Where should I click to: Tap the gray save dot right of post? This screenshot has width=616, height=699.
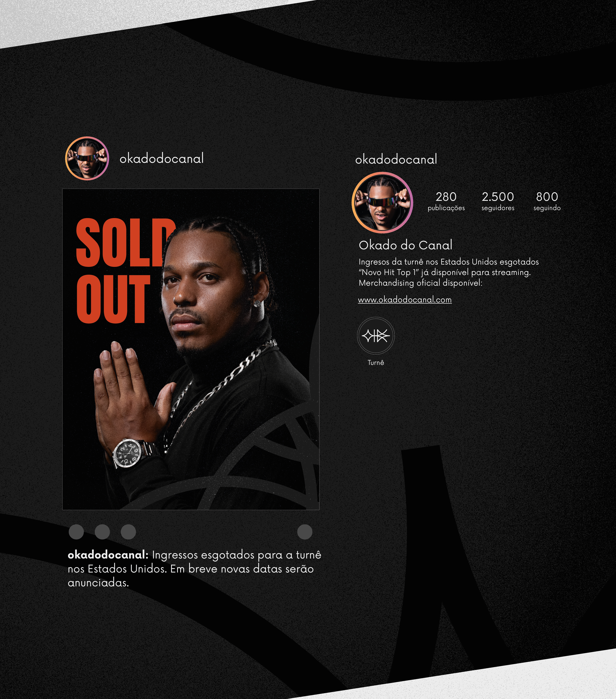point(305,532)
